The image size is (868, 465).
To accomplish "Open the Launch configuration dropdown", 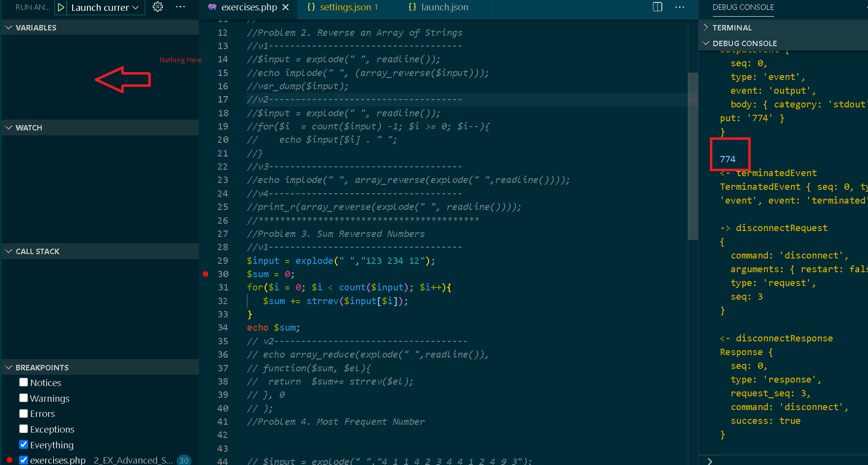I will click(105, 7).
